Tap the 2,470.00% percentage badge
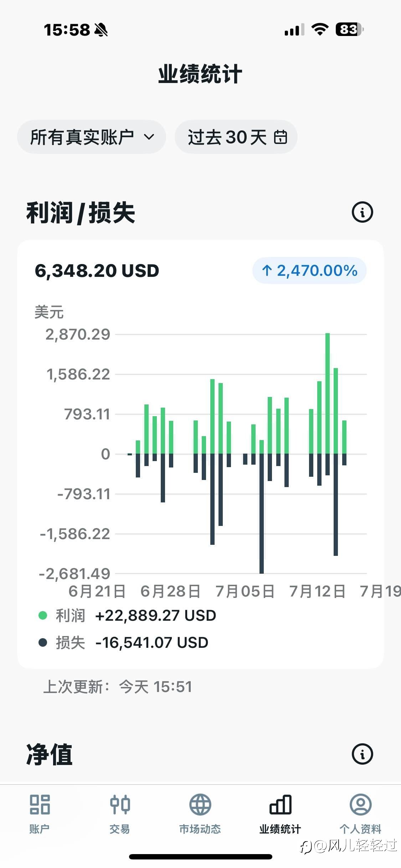This screenshot has width=401, height=868. (309, 271)
